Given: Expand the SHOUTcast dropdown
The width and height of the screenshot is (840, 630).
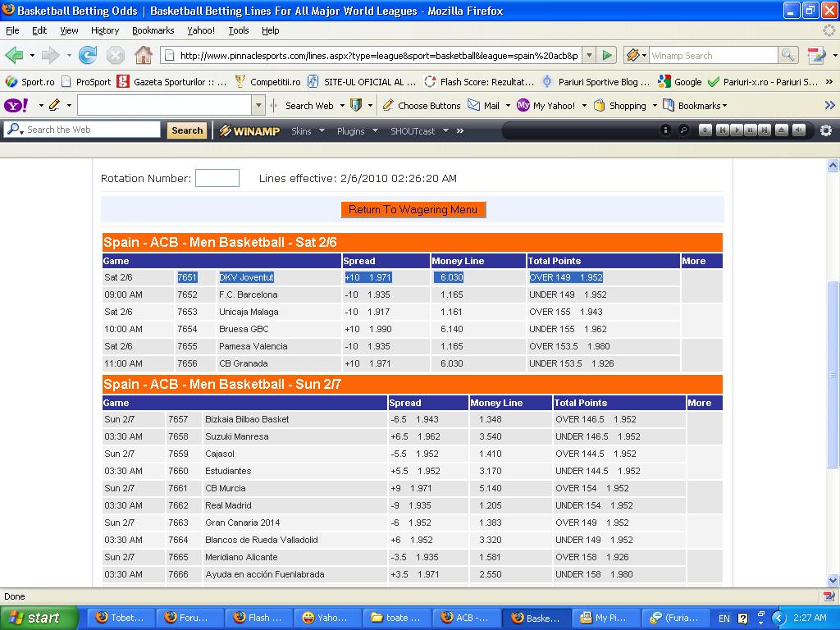Looking at the screenshot, I should tap(445, 130).
